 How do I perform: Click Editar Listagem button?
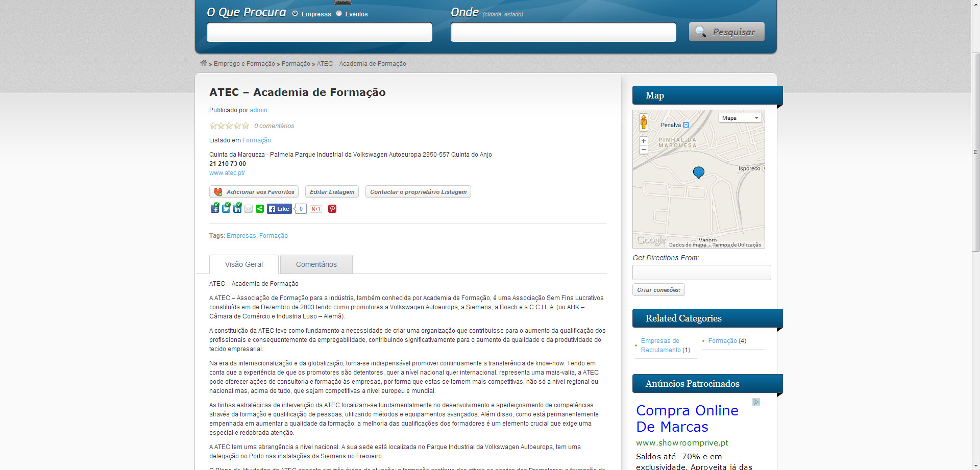pos(332,192)
